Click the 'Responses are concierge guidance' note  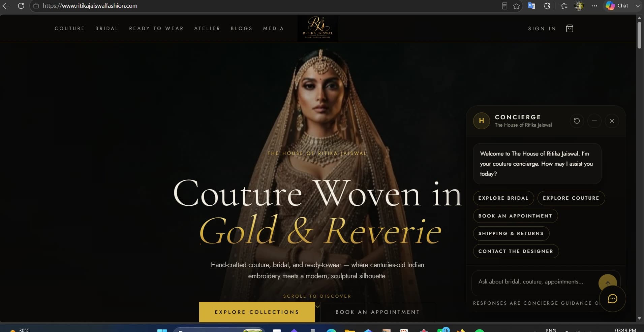pyautogui.click(x=537, y=303)
